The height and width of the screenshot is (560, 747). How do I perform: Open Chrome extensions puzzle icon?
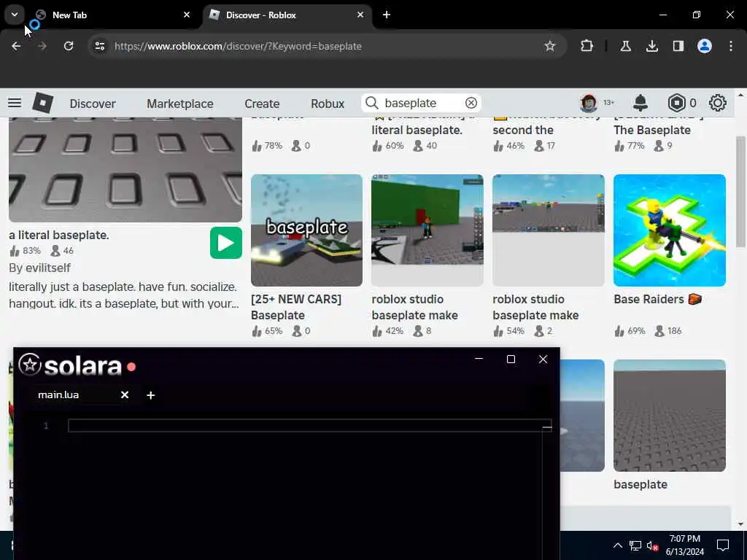(x=587, y=46)
